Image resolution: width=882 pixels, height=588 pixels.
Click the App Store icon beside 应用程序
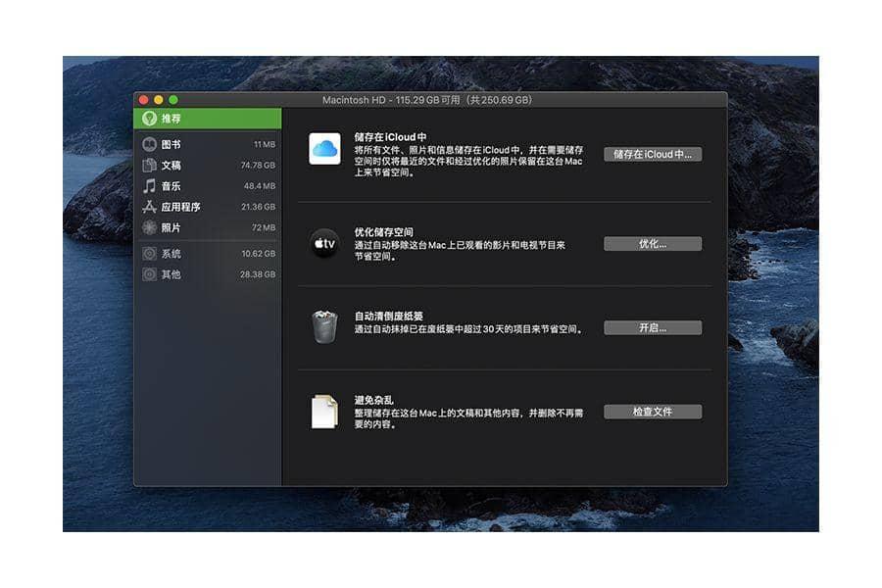(149, 207)
